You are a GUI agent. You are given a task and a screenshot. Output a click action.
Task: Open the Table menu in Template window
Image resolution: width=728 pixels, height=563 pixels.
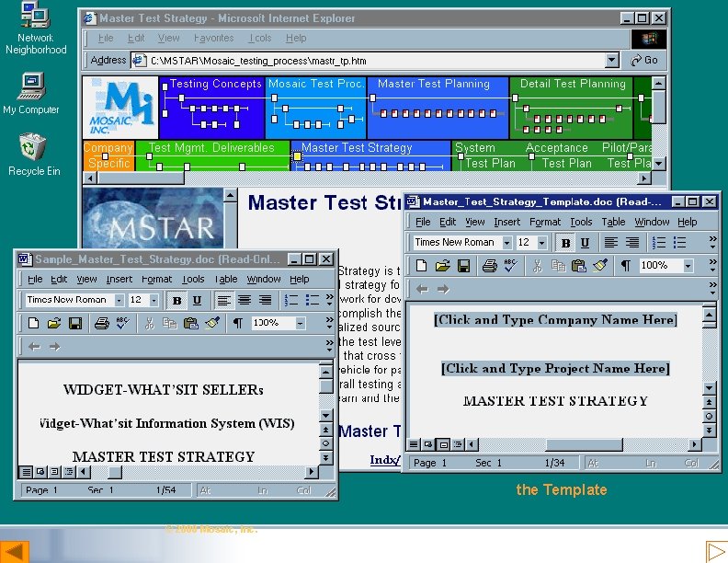[x=613, y=222]
